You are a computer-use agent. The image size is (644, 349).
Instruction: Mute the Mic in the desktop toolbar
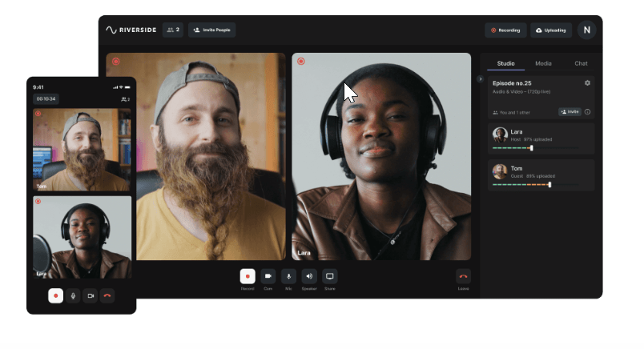(288, 276)
